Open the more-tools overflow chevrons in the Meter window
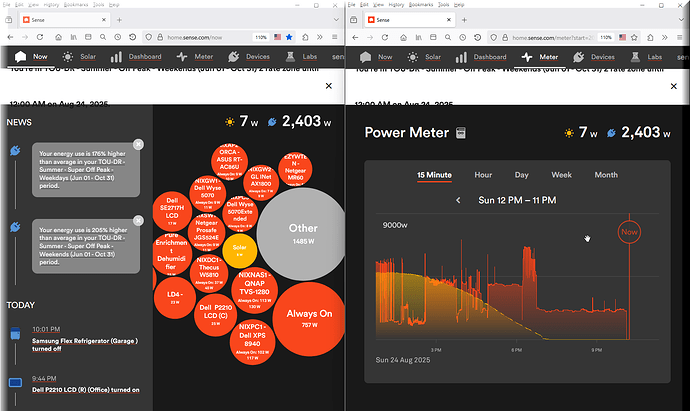 (x=665, y=38)
